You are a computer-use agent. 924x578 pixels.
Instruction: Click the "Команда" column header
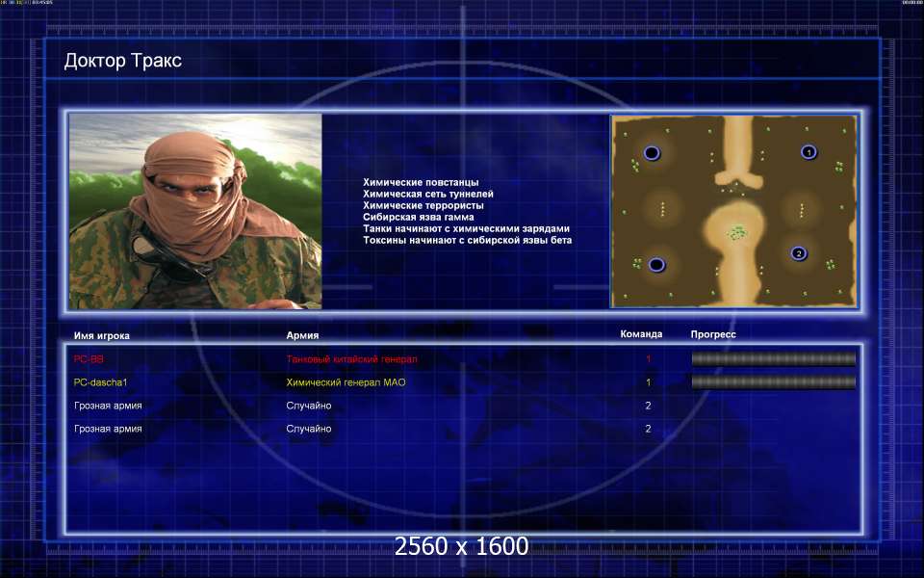pos(641,334)
